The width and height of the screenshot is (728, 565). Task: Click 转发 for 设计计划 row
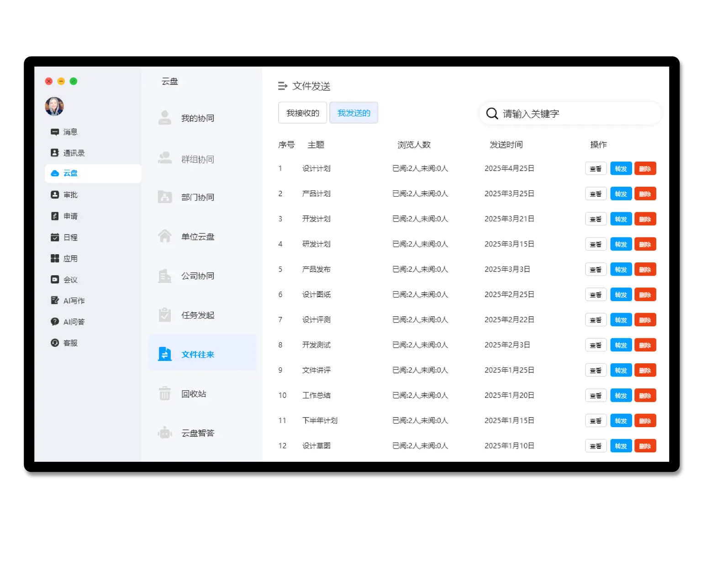pos(621,169)
